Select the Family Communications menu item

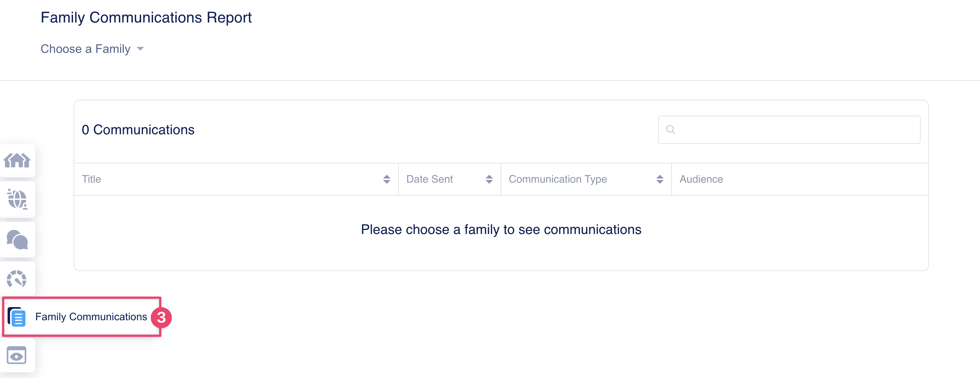81,317
